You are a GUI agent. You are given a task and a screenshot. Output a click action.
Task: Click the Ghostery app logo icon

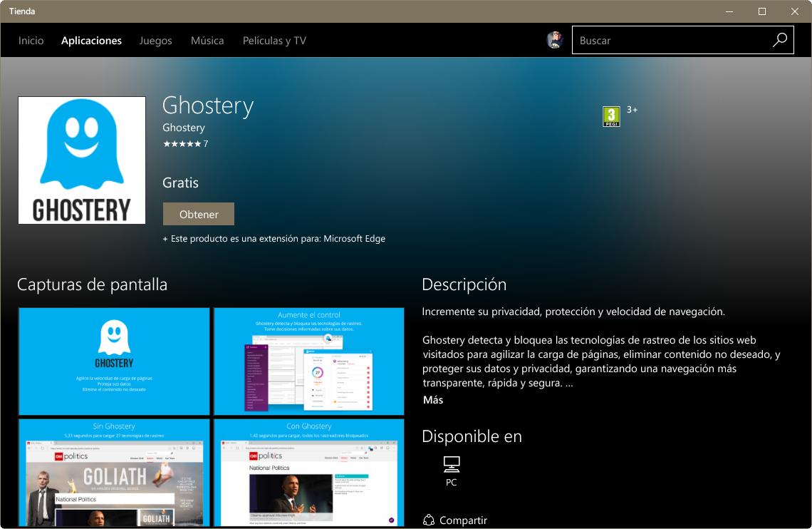pos(81,160)
